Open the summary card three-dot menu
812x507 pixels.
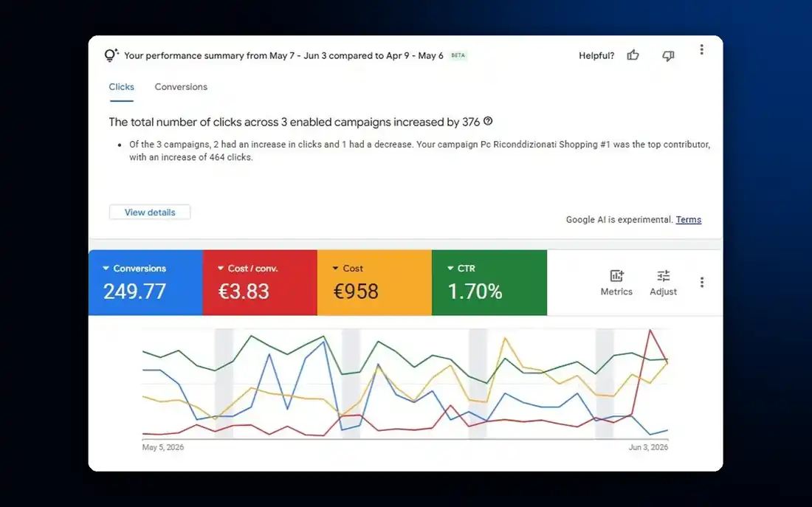pyautogui.click(x=702, y=49)
